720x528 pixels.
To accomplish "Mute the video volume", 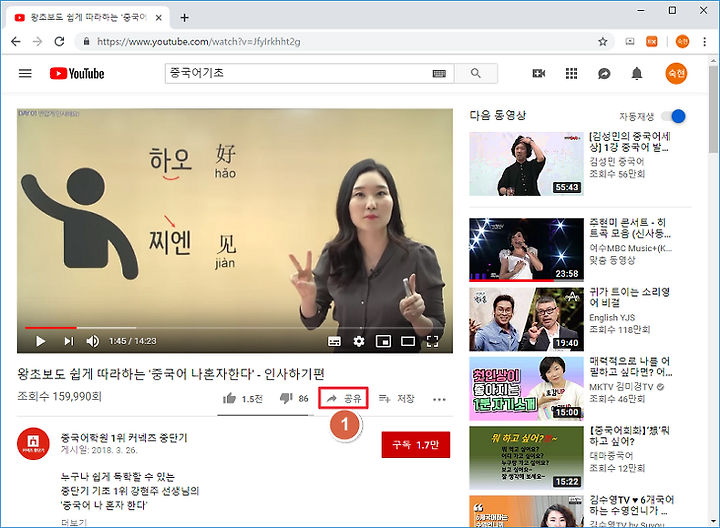I will (x=93, y=341).
